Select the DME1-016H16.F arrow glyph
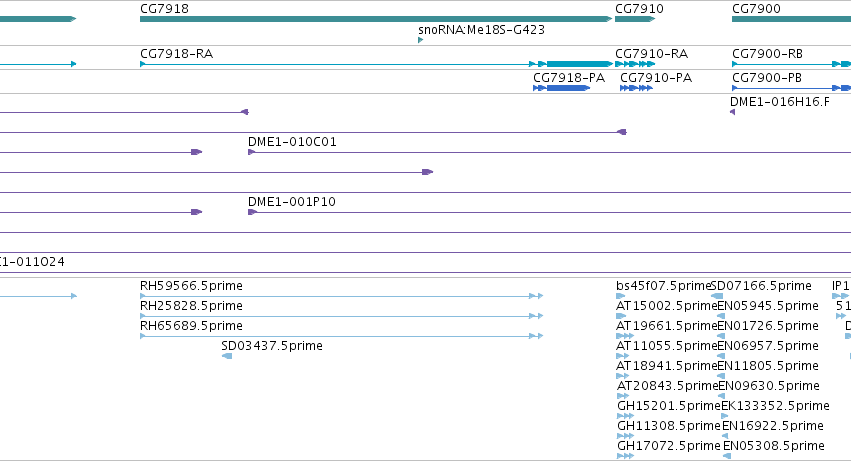 coord(733,112)
